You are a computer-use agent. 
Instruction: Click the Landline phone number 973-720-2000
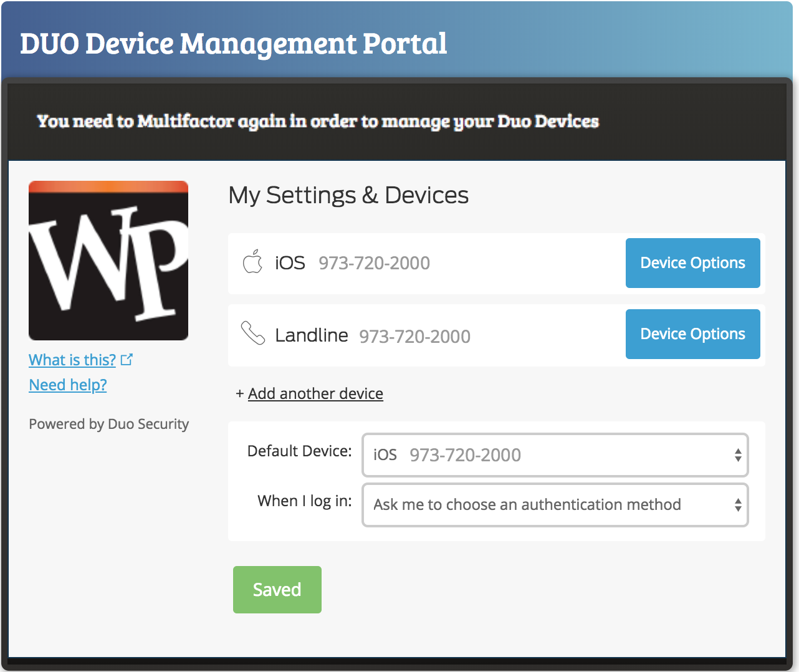414,337
